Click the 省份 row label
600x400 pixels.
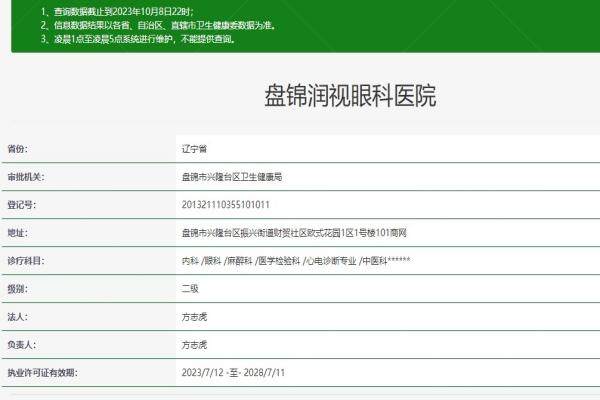point(17,148)
